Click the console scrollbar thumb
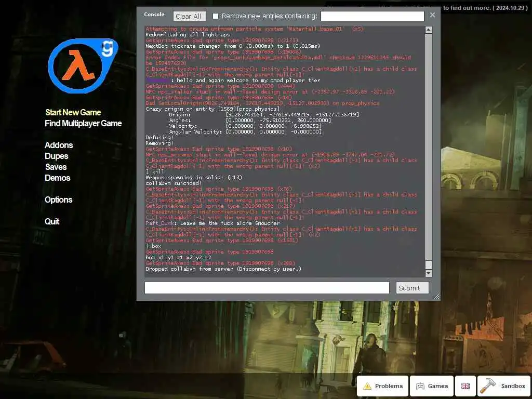 point(429,264)
